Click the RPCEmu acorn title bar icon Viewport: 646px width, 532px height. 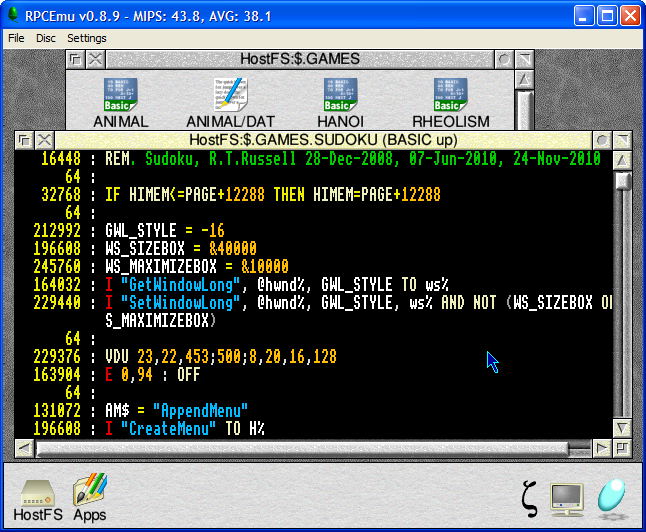coord(14,16)
